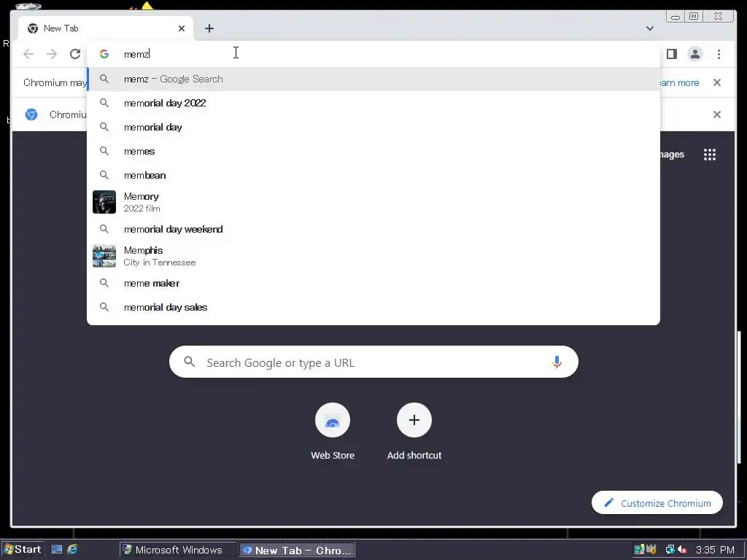Viewport: 747px width, 560px height.
Task: Select 'memorial day sales' suggestion
Action: pyautogui.click(x=373, y=307)
